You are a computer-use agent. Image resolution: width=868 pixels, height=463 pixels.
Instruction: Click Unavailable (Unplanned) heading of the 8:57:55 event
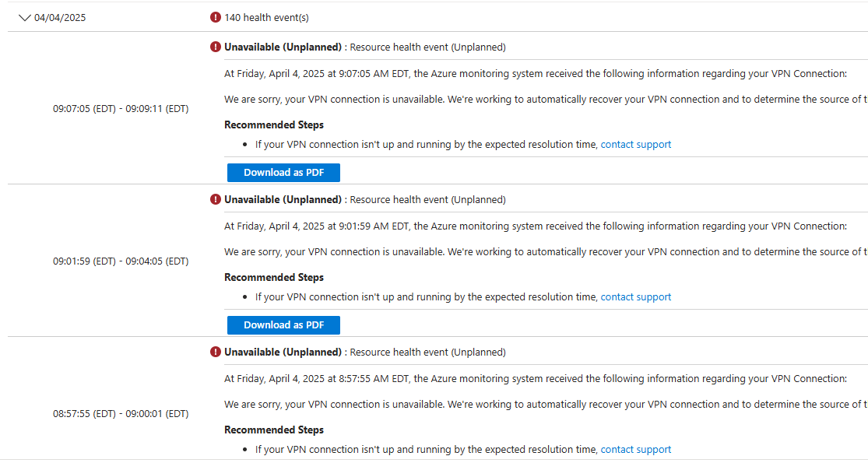[283, 352]
